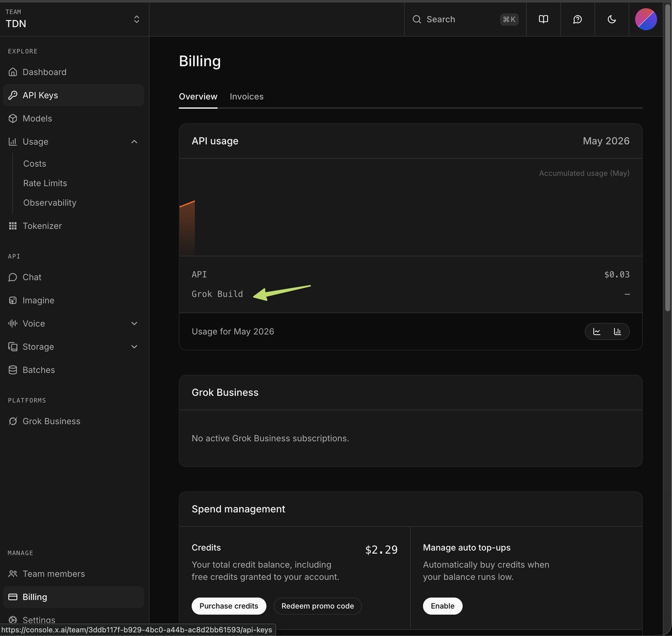Click 'Accumulated usage (May)' label
Screen dimensions: 672x636
click(x=584, y=173)
